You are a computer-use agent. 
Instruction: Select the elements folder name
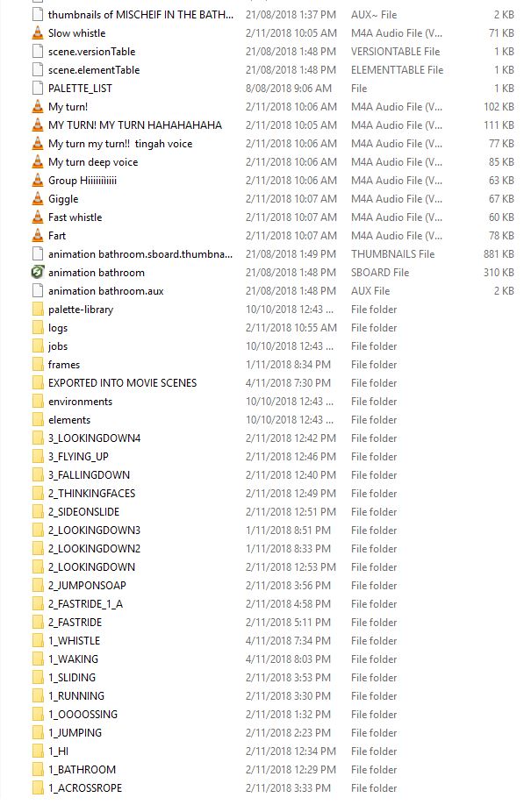(x=69, y=420)
